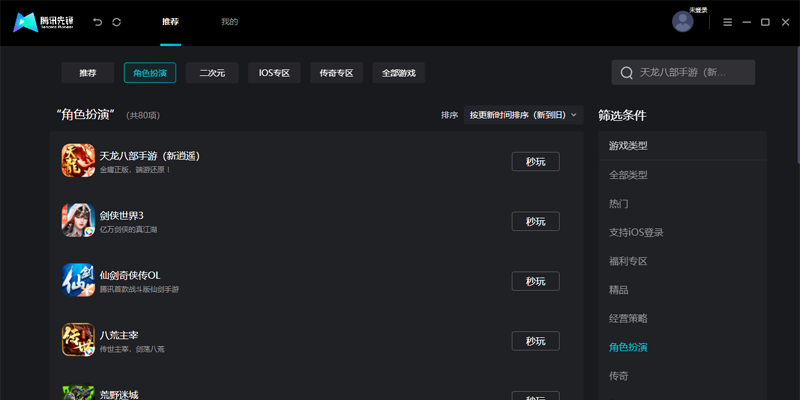Click 秒玩 for 剑侠世界3
This screenshot has width=800, height=400.
536,221
